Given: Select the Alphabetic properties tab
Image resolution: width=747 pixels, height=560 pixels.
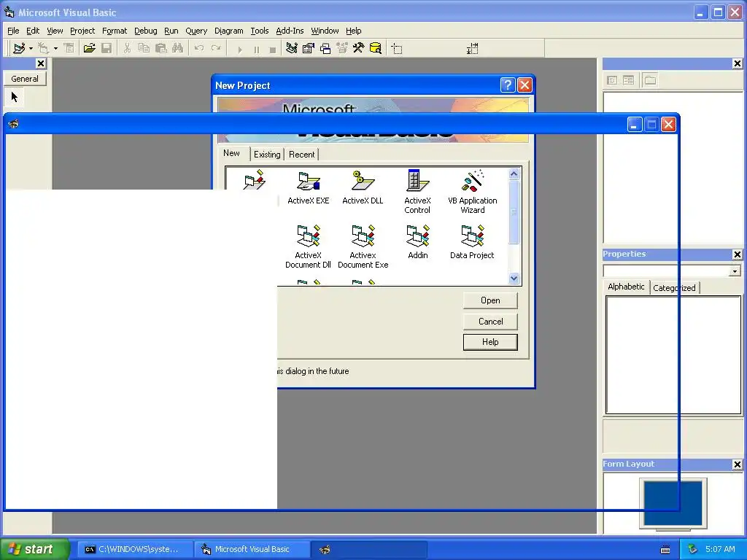Looking at the screenshot, I should point(626,287).
